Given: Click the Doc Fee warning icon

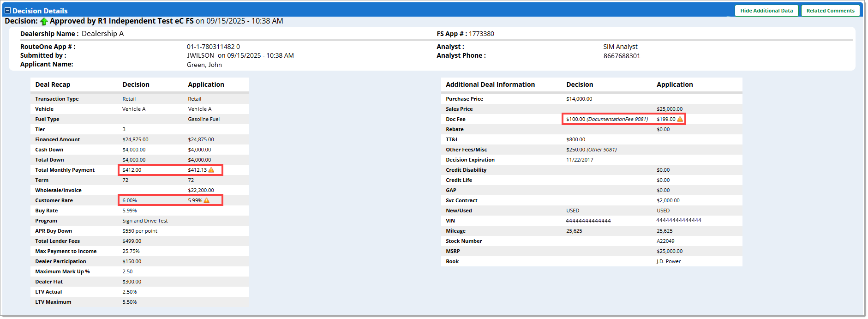Looking at the screenshot, I should click(680, 119).
